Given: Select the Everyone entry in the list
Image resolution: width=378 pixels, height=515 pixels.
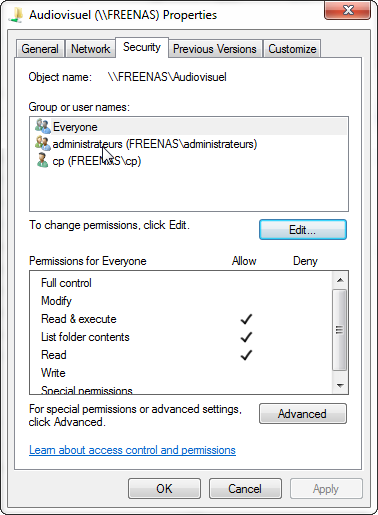Looking at the screenshot, I should point(189,127).
